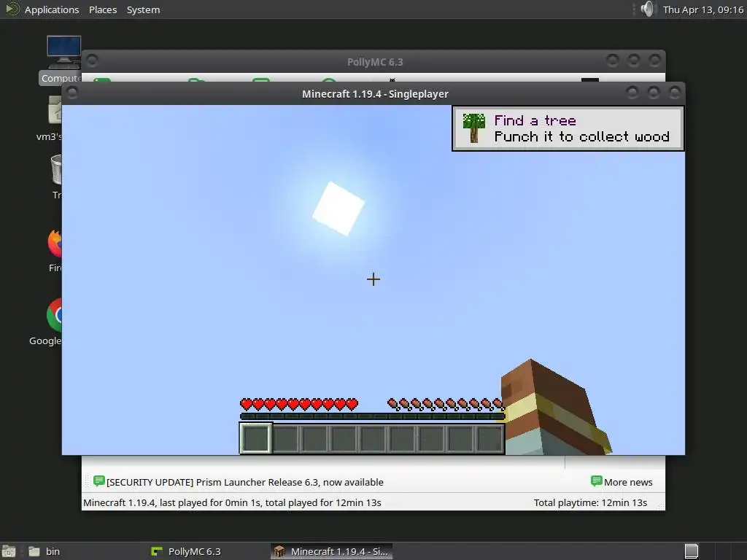
Task: Click the More news button
Action: pos(622,482)
